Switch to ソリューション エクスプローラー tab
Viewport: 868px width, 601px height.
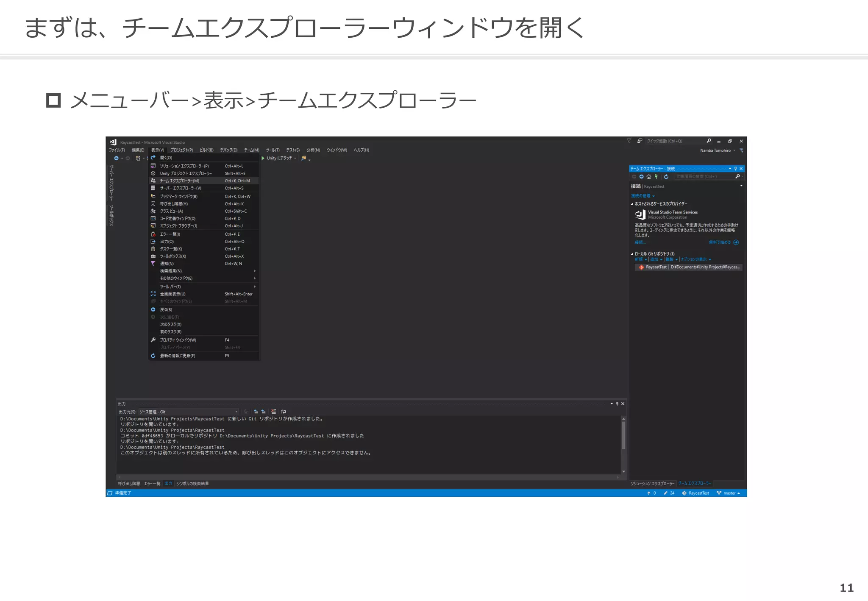coord(652,484)
